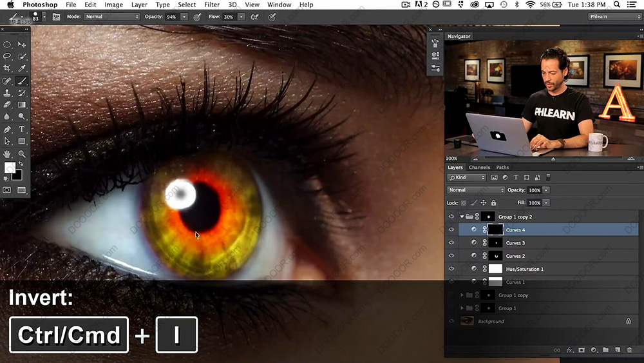This screenshot has width=644, height=363.
Task: Open the Image menu
Action: [x=113, y=5]
